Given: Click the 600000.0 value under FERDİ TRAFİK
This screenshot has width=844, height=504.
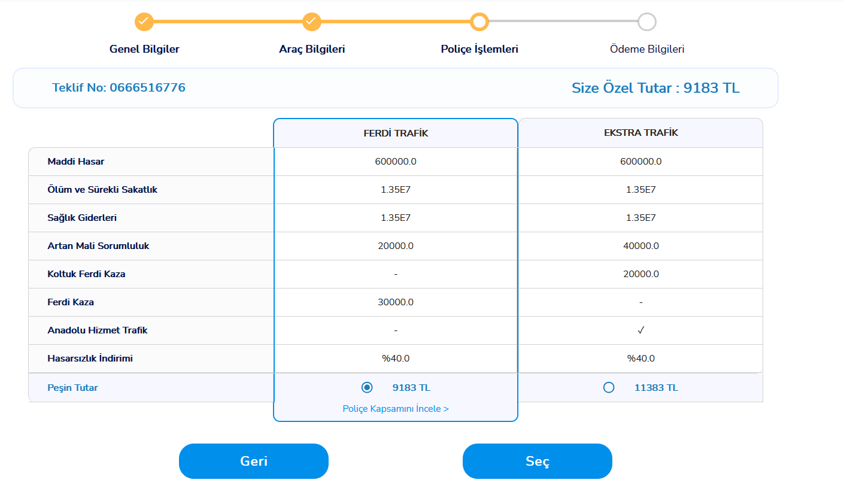Looking at the screenshot, I should click(396, 162).
